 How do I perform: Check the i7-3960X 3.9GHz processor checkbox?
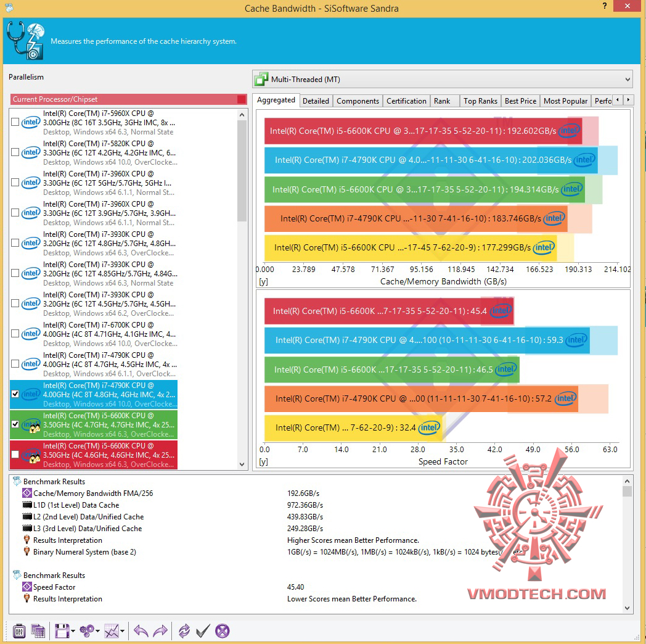tap(15, 213)
